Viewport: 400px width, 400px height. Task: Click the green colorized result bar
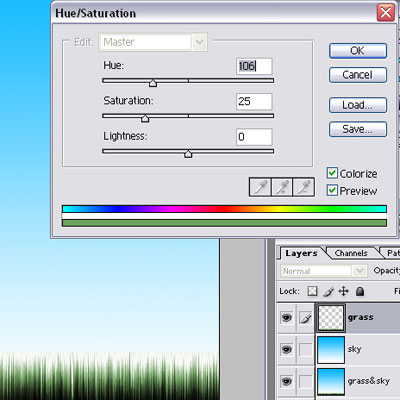[224, 223]
